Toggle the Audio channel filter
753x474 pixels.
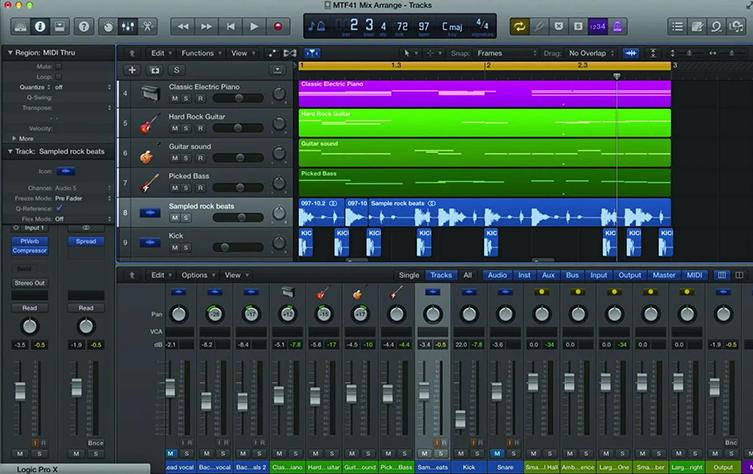[x=497, y=275]
